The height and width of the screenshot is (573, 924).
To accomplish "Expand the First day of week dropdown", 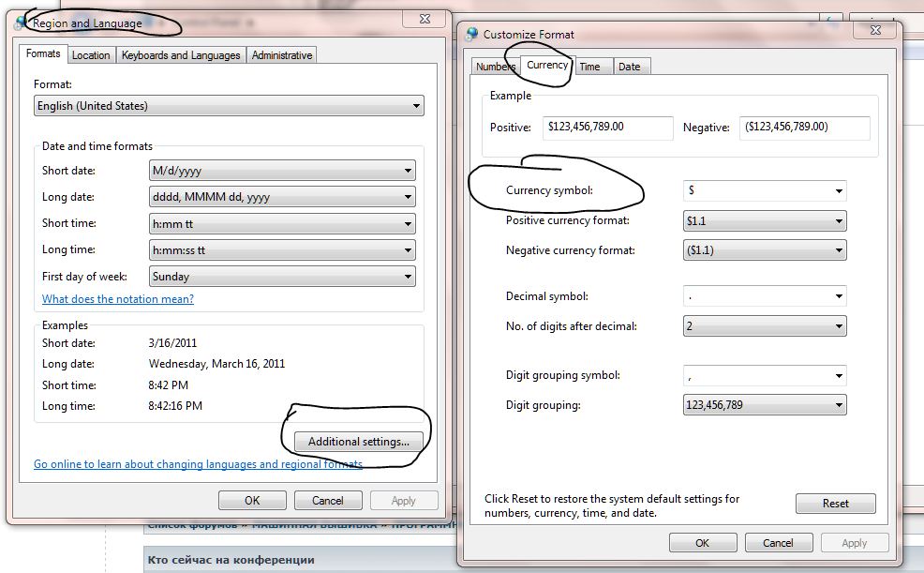I will 282,277.
